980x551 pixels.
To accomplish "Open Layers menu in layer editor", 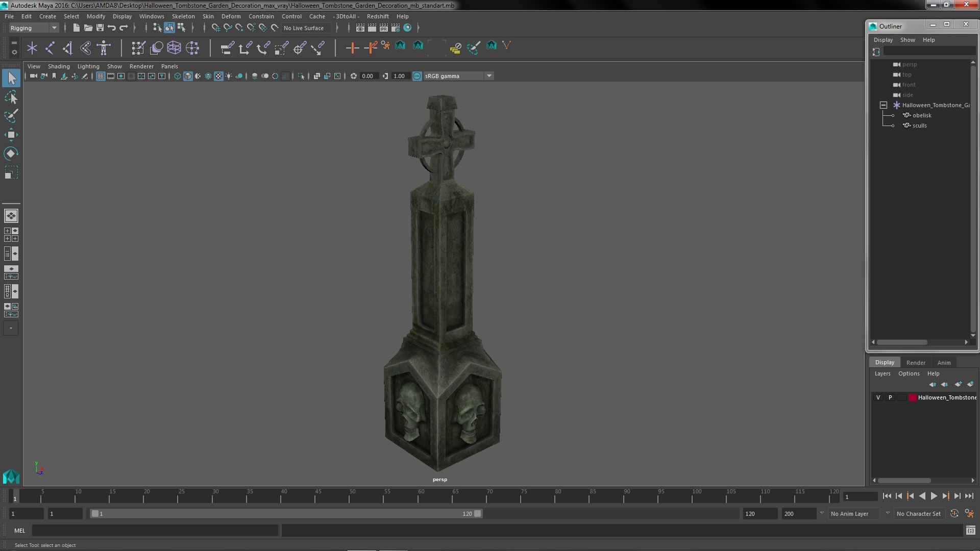I will pos(882,373).
